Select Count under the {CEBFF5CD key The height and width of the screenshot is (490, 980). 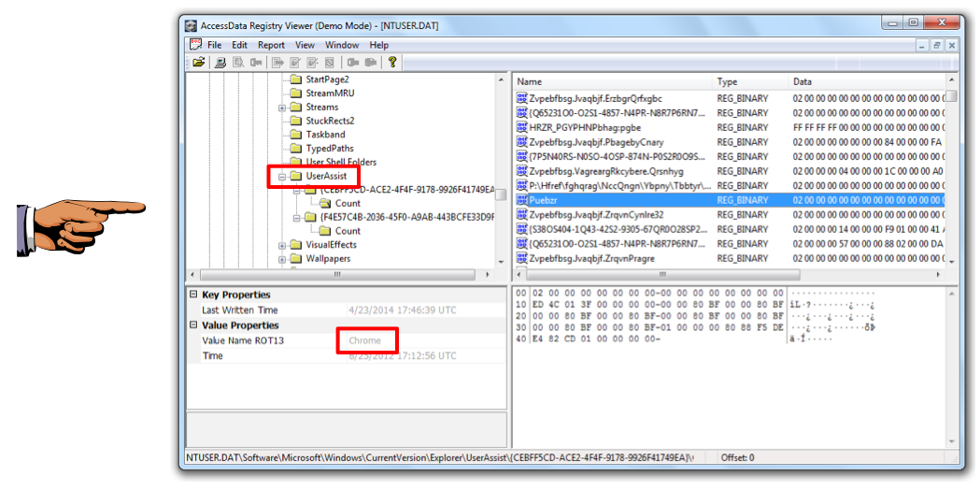tap(348, 203)
